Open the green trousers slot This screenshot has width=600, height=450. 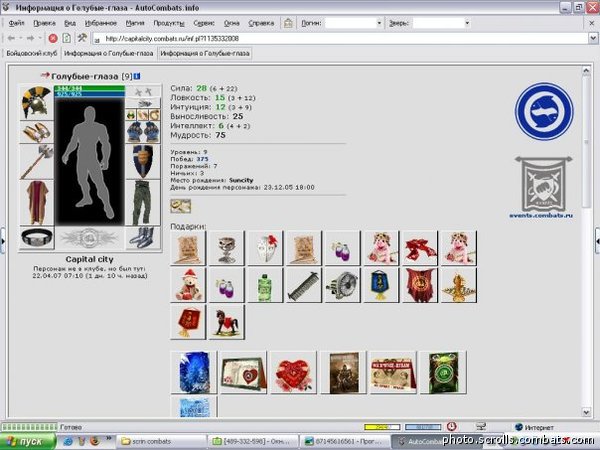(143, 202)
